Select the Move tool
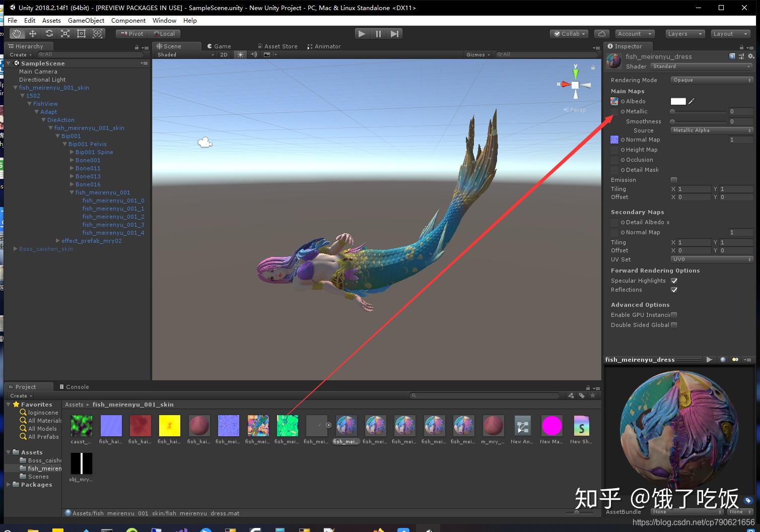760x532 pixels. tap(33, 33)
